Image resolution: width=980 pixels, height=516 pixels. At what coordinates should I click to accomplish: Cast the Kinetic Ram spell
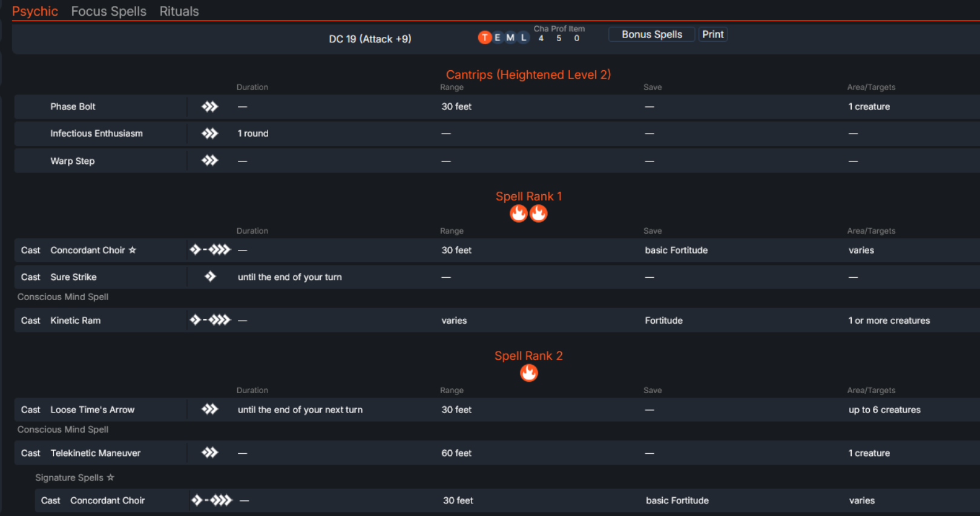click(31, 321)
